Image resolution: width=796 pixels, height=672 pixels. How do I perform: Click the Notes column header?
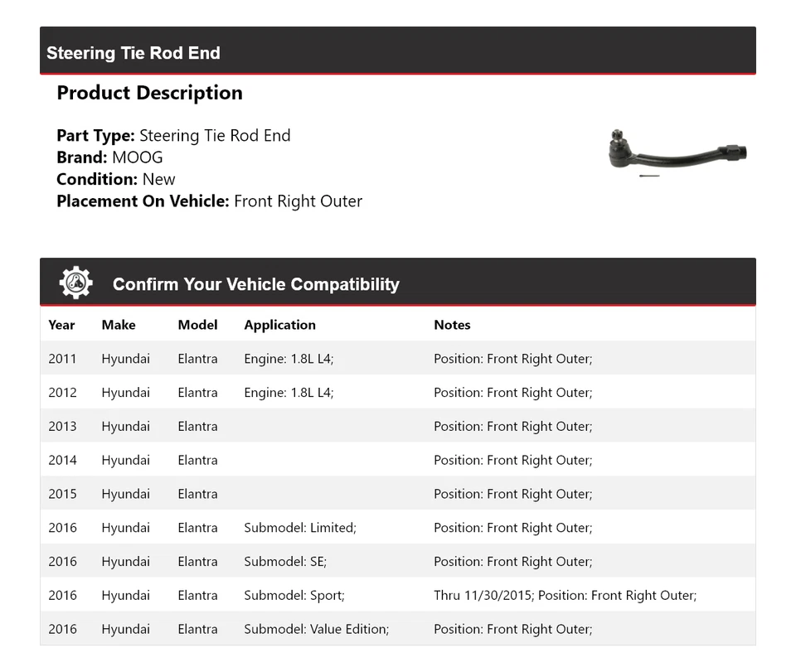tap(452, 325)
